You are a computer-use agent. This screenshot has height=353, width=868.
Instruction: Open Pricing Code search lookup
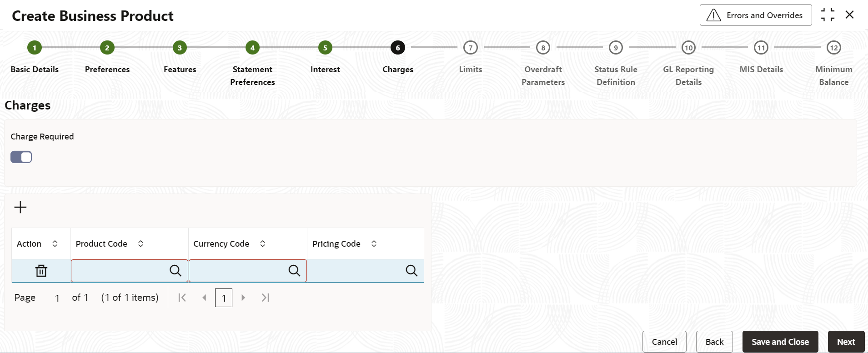click(x=411, y=271)
